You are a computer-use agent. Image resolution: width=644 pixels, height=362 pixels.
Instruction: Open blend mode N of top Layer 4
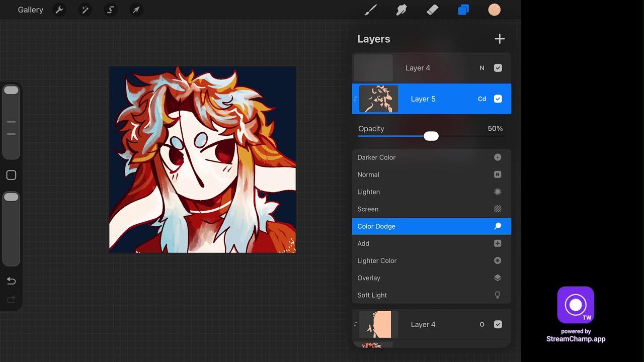click(x=482, y=68)
